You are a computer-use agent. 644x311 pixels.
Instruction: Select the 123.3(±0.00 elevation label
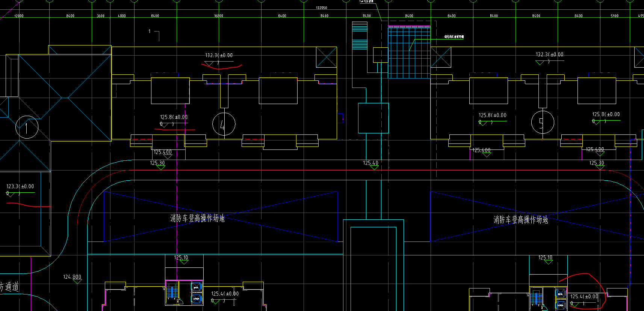[20, 186]
